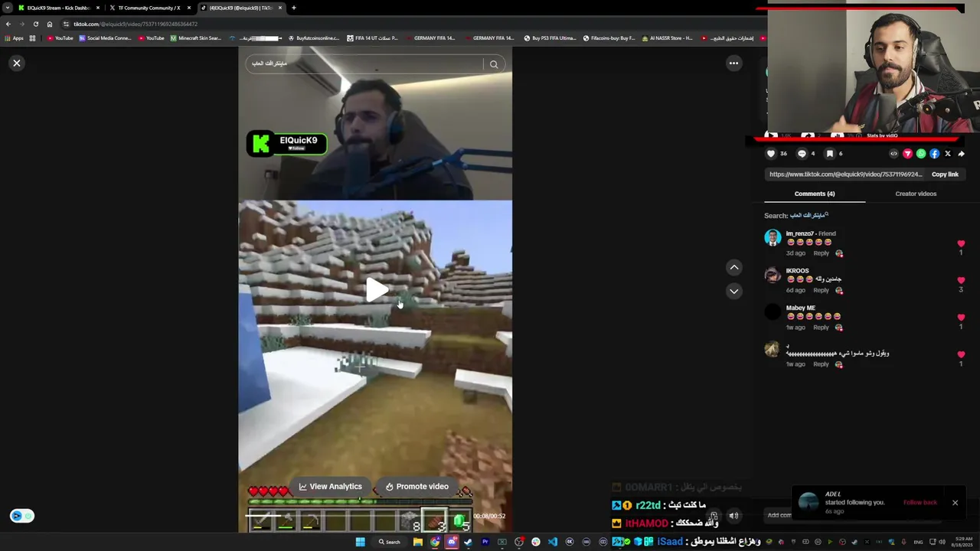This screenshot has width=980, height=551.
Task: Click the browser back arrow
Action: coord(8,24)
